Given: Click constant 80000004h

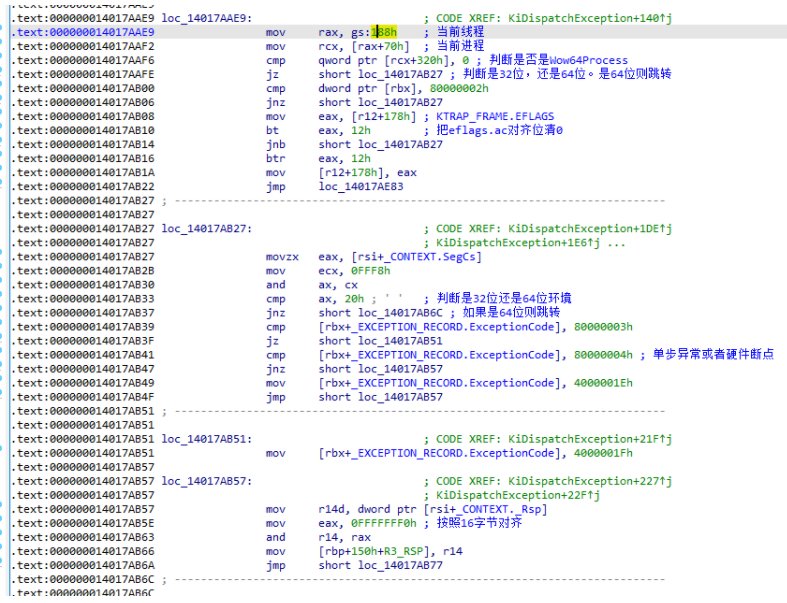Looking at the screenshot, I should tap(603, 355).
